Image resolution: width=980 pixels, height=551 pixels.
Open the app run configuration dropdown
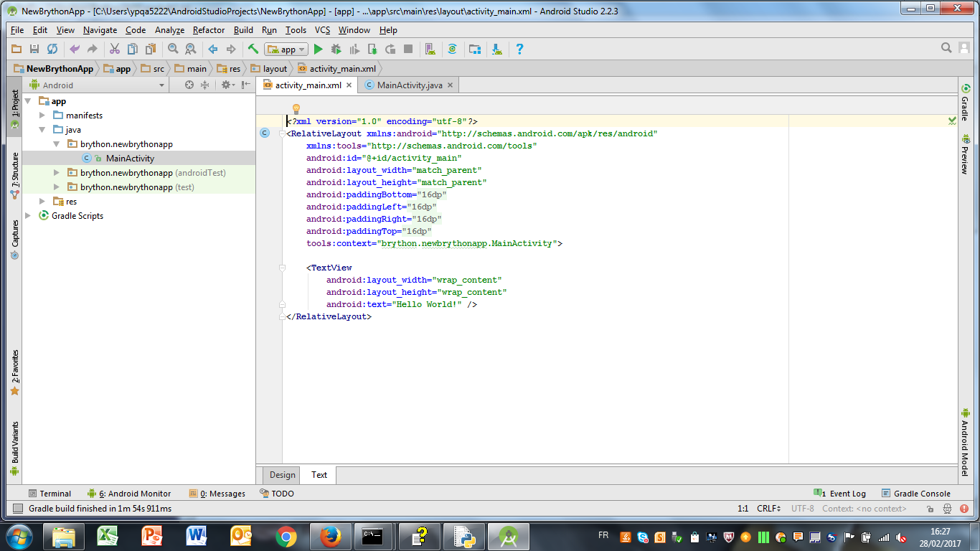286,50
